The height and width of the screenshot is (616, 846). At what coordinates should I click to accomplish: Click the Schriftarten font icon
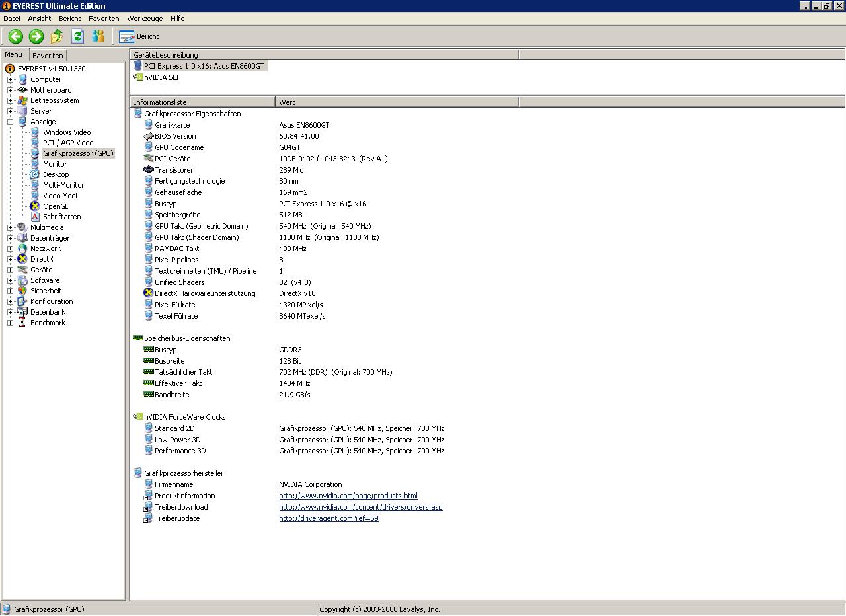(35, 217)
